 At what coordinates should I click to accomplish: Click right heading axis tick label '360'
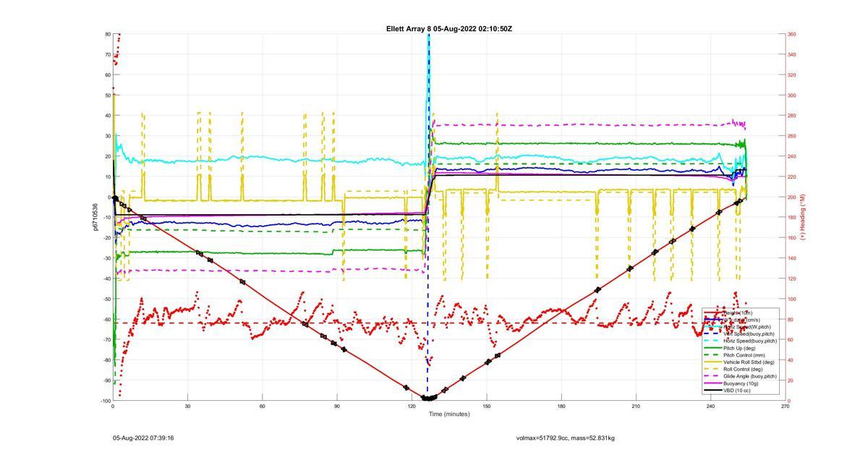792,34
